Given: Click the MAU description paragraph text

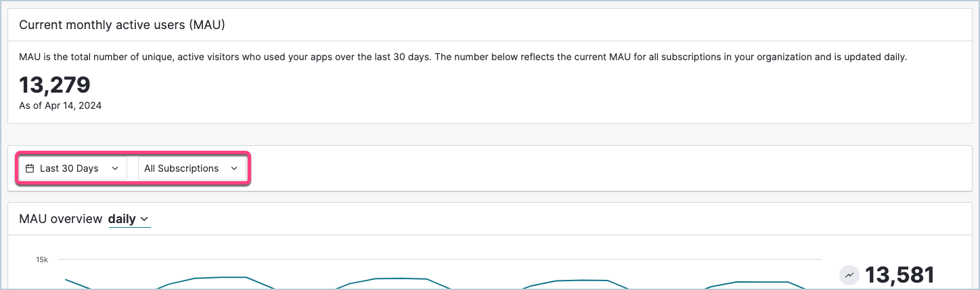Looking at the screenshot, I should [x=463, y=57].
